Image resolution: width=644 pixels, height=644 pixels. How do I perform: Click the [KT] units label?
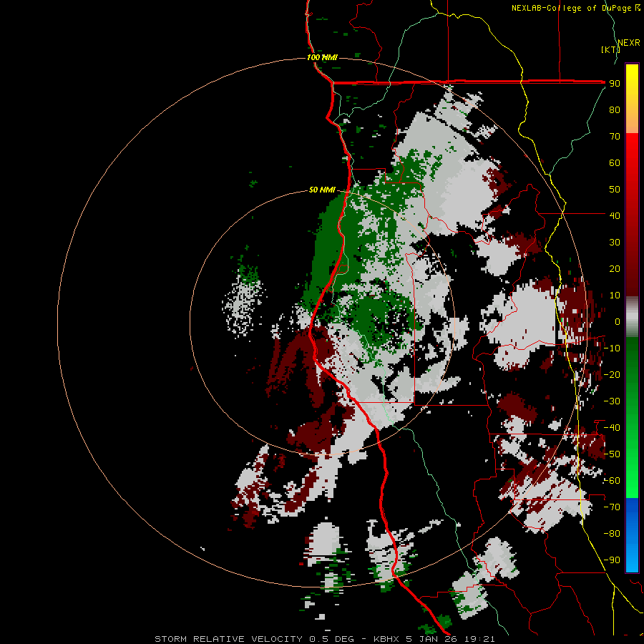[x=610, y=49]
